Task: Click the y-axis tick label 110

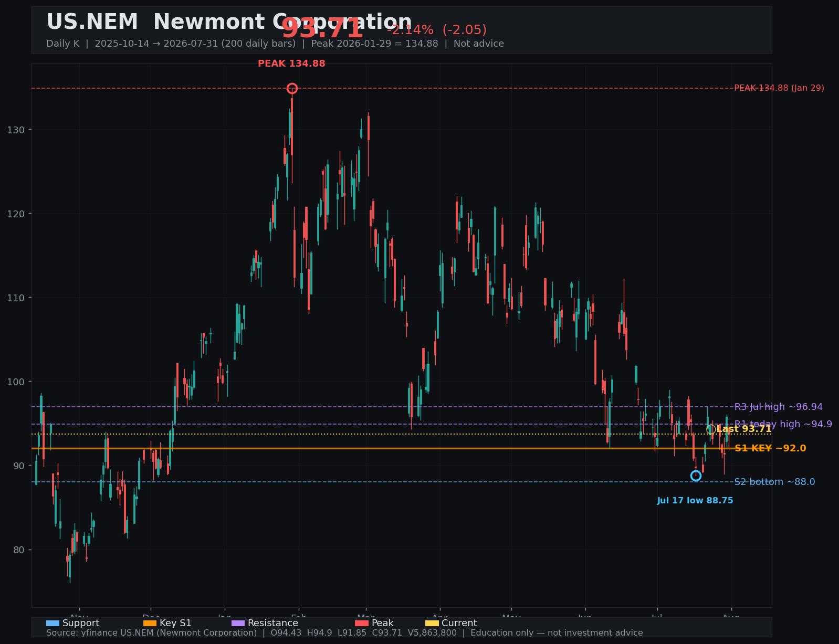Action: tap(16, 298)
